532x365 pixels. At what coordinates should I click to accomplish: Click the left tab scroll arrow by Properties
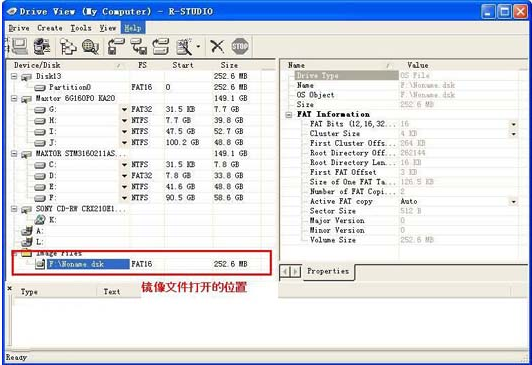coord(285,271)
